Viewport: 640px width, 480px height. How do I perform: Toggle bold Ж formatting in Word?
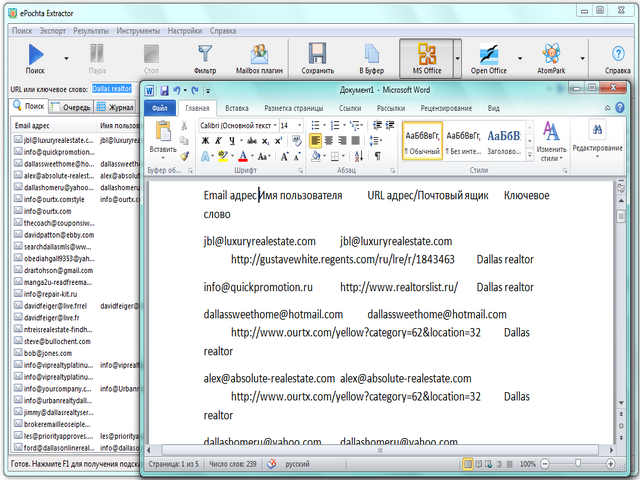tap(205, 141)
